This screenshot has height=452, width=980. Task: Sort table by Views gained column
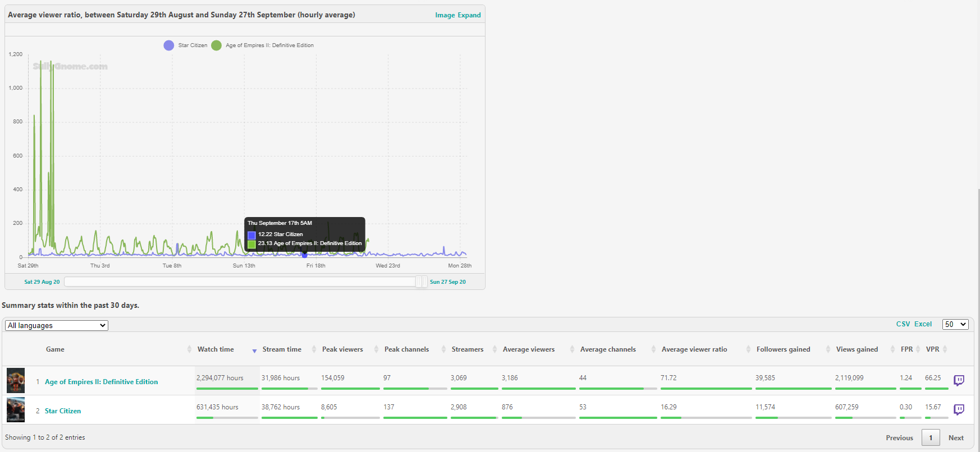pos(857,349)
